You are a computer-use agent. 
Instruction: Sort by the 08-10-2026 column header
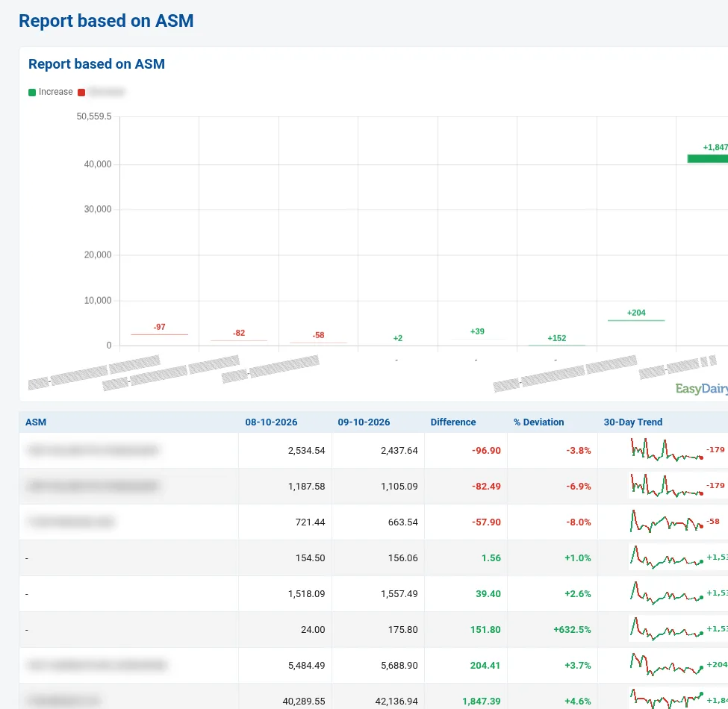pyautogui.click(x=271, y=422)
